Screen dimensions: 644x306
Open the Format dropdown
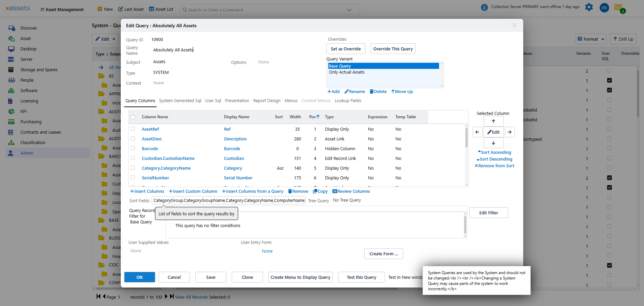coord(591,39)
